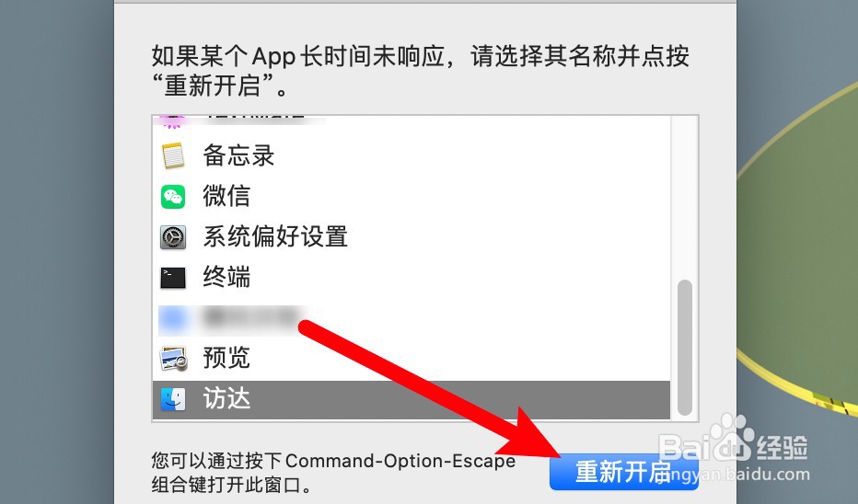
Task: Click the Baidu 经验 watermark logo
Action: pyautogui.click(x=733, y=441)
